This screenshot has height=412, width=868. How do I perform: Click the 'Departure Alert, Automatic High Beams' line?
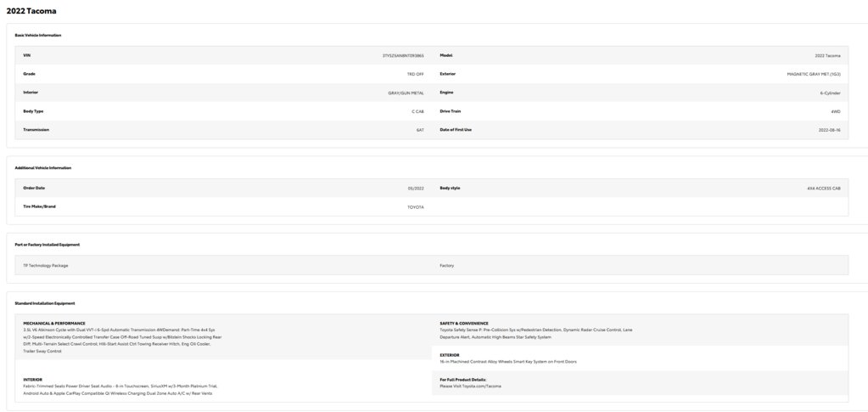(496, 337)
